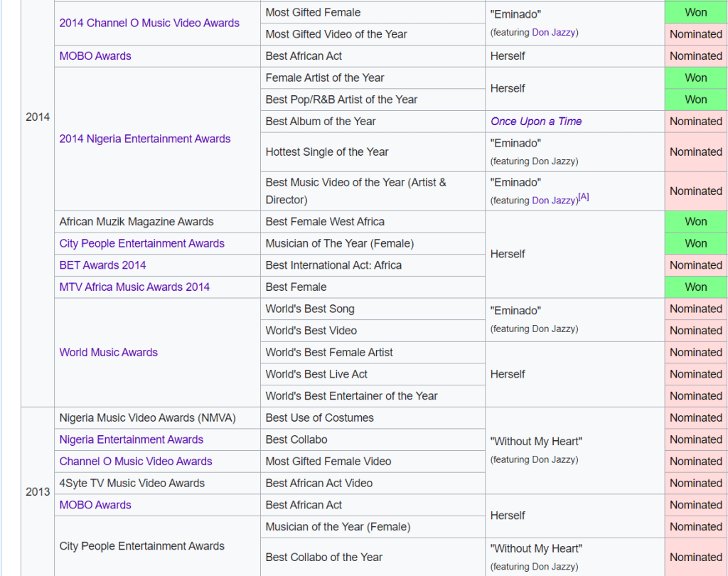Viewport: 728px width, 576px height.
Task: Open Nigeria Entertainment Awards link beside Best Collabo
Action: (x=131, y=439)
